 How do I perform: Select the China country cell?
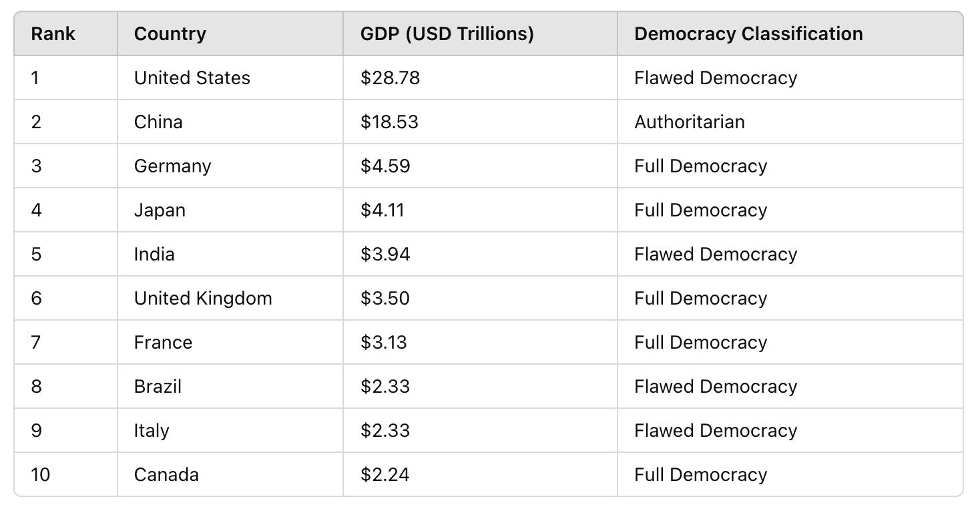158,122
